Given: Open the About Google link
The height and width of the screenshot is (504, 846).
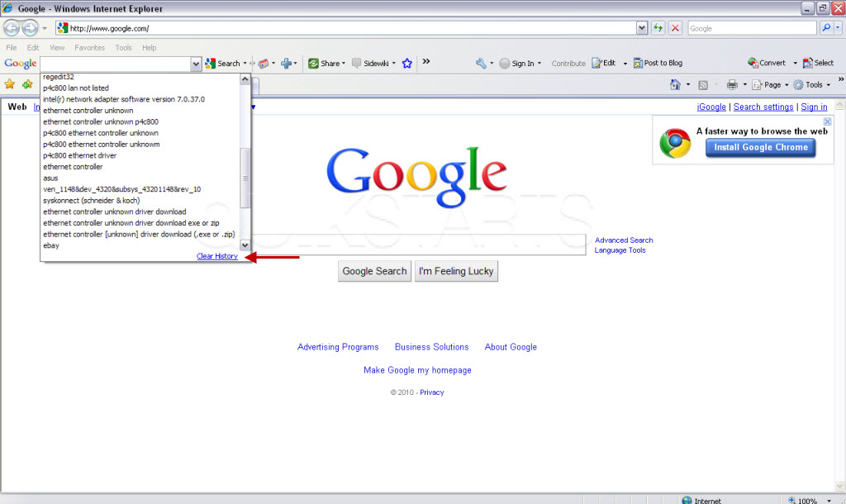Looking at the screenshot, I should click(x=511, y=347).
